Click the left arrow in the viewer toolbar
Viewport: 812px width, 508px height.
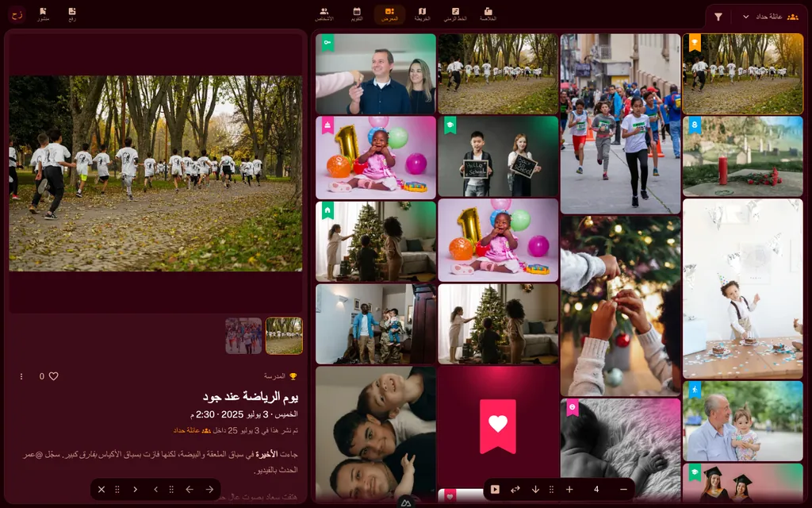[190, 489]
